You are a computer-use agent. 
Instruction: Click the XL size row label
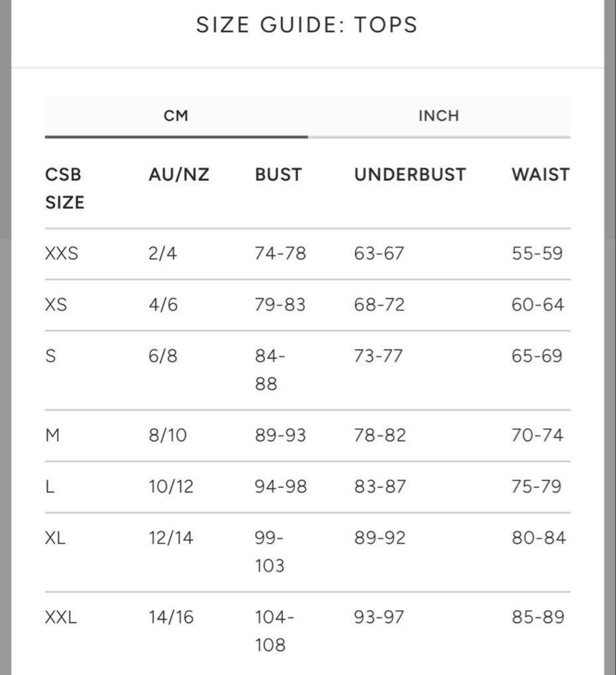(x=56, y=537)
